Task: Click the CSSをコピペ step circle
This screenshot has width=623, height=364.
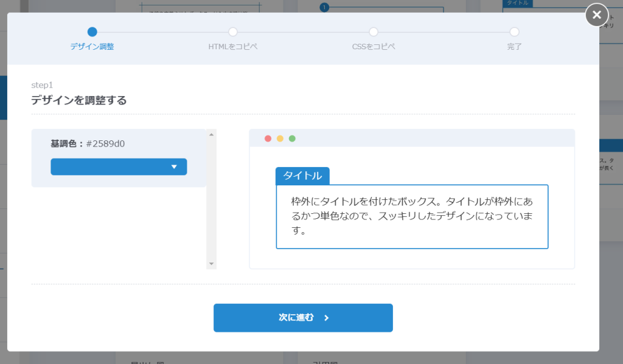Action: click(x=374, y=32)
